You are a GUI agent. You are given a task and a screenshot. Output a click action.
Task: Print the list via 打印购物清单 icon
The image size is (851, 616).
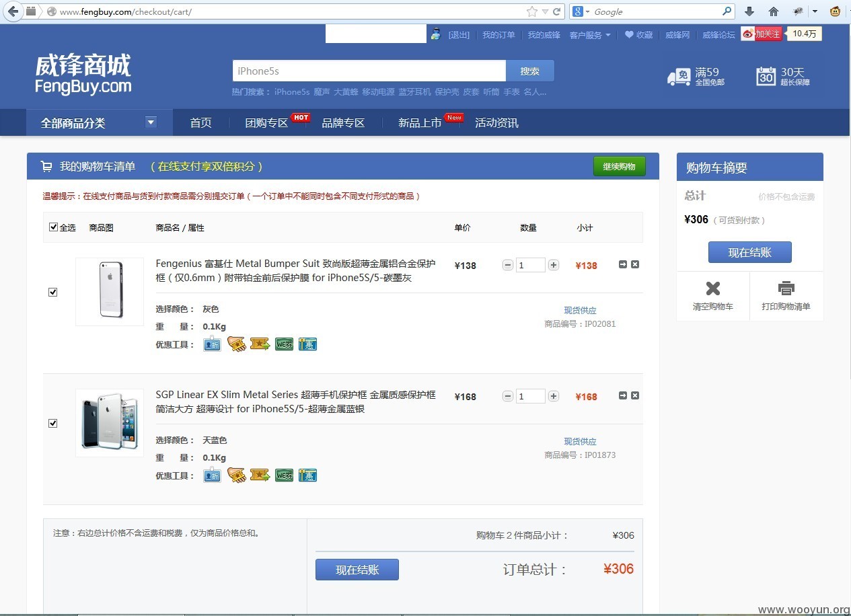[786, 288]
